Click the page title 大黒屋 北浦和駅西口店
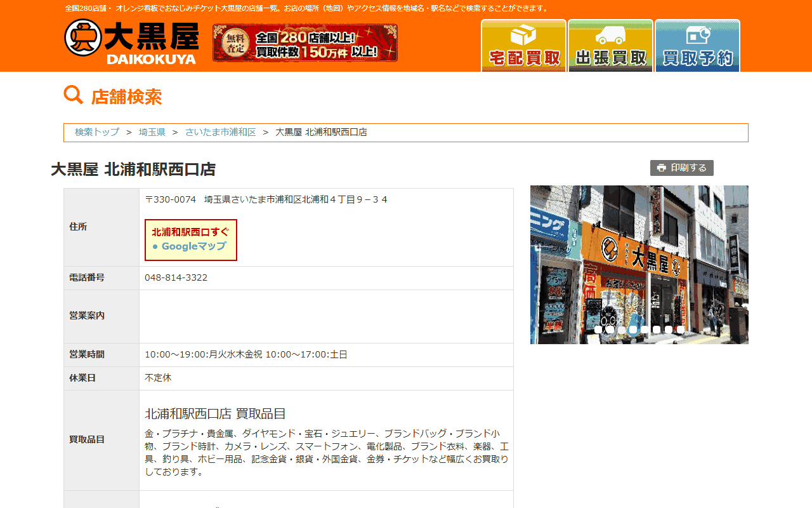The width and height of the screenshot is (812, 508). coord(133,170)
